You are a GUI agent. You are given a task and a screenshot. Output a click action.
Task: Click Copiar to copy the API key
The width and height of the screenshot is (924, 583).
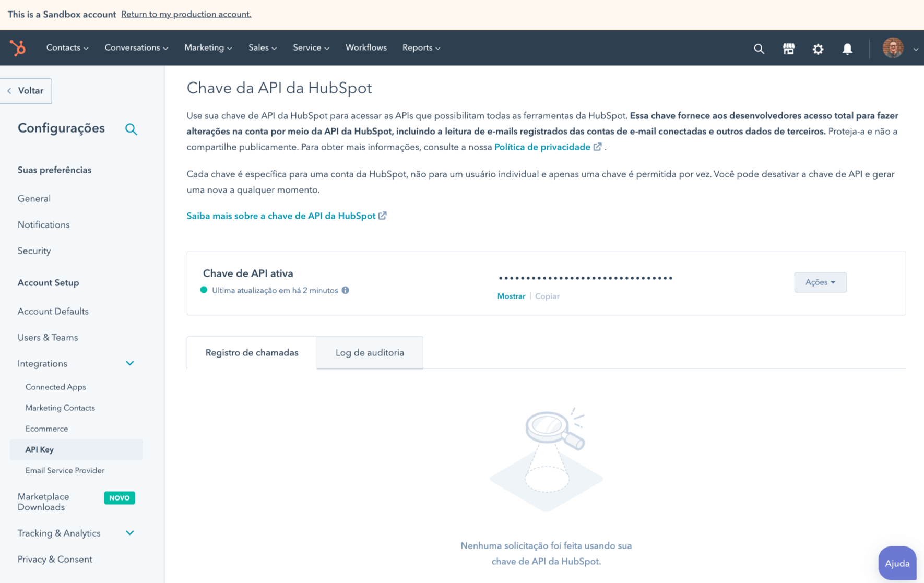pyautogui.click(x=547, y=296)
